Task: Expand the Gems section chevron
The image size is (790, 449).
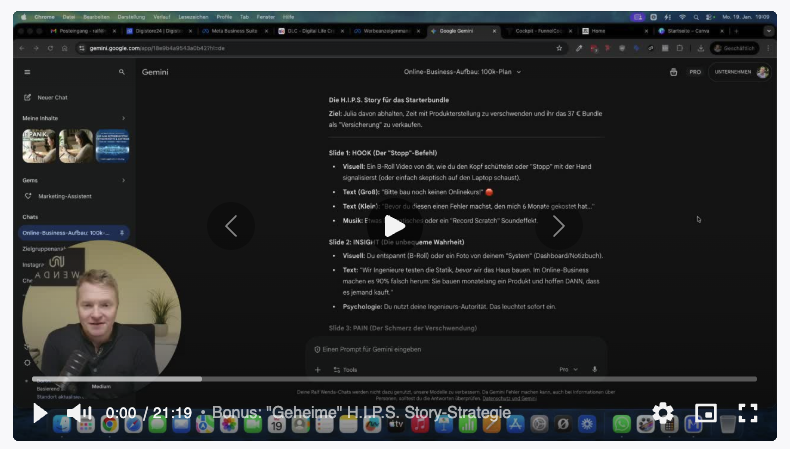Action: click(x=124, y=180)
